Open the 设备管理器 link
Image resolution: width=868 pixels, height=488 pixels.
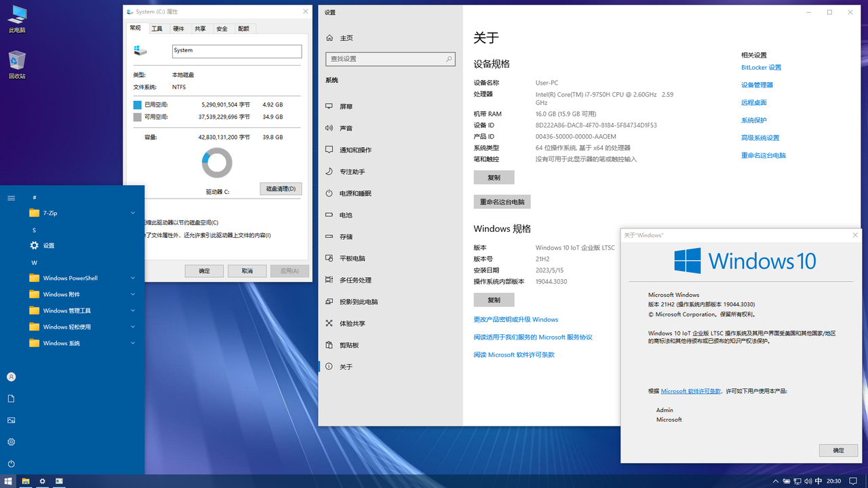pos(757,85)
